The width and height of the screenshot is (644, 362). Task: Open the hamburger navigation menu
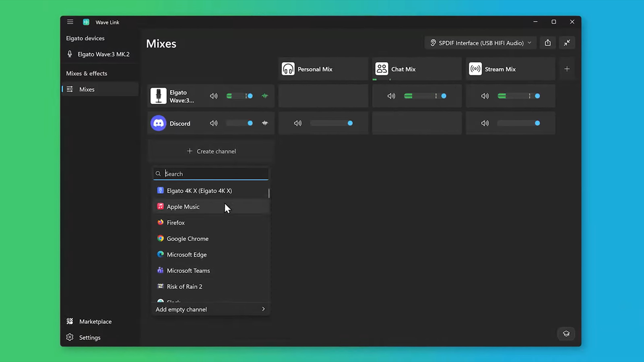coord(70,22)
